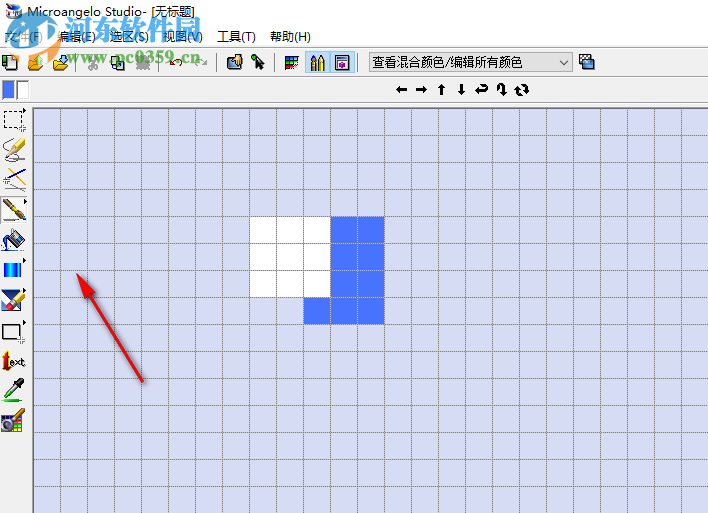Click the hand-with-window capture icon
Image resolution: width=708 pixels, height=513 pixels.
(x=234, y=62)
